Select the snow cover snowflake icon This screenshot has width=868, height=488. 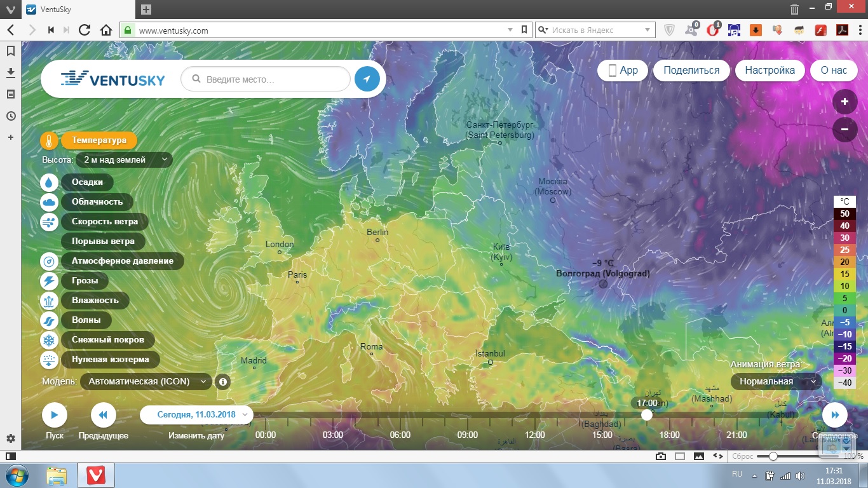click(x=49, y=340)
